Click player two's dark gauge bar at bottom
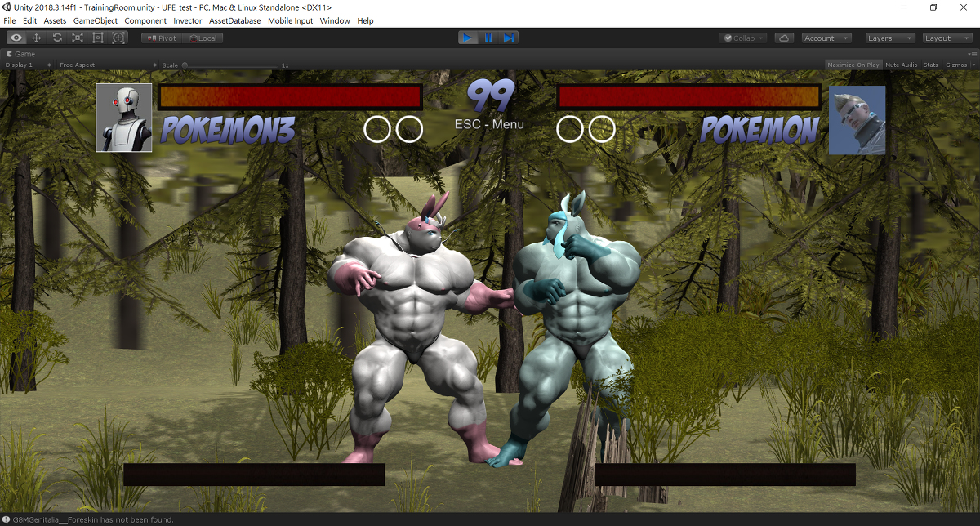 click(725, 475)
